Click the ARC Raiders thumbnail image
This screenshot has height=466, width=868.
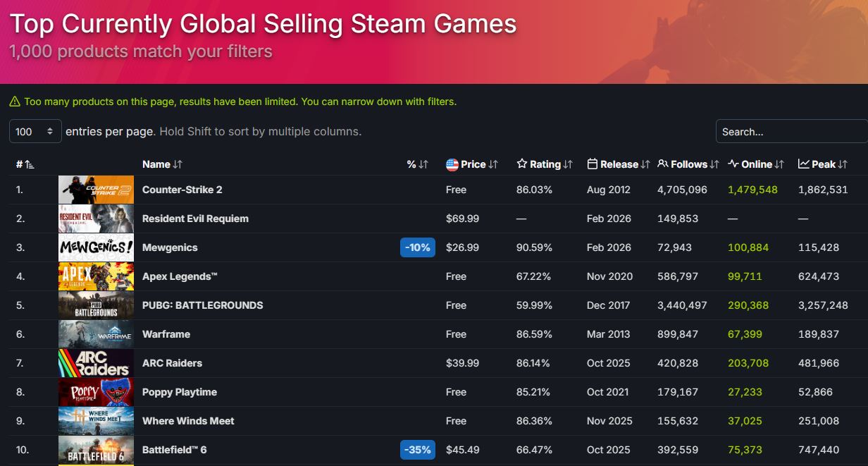[x=96, y=363]
